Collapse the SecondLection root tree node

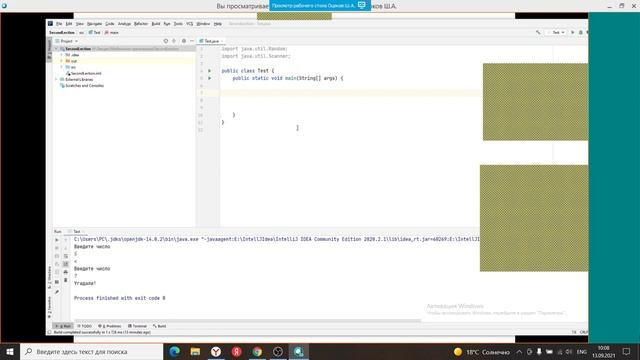tap(56, 49)
